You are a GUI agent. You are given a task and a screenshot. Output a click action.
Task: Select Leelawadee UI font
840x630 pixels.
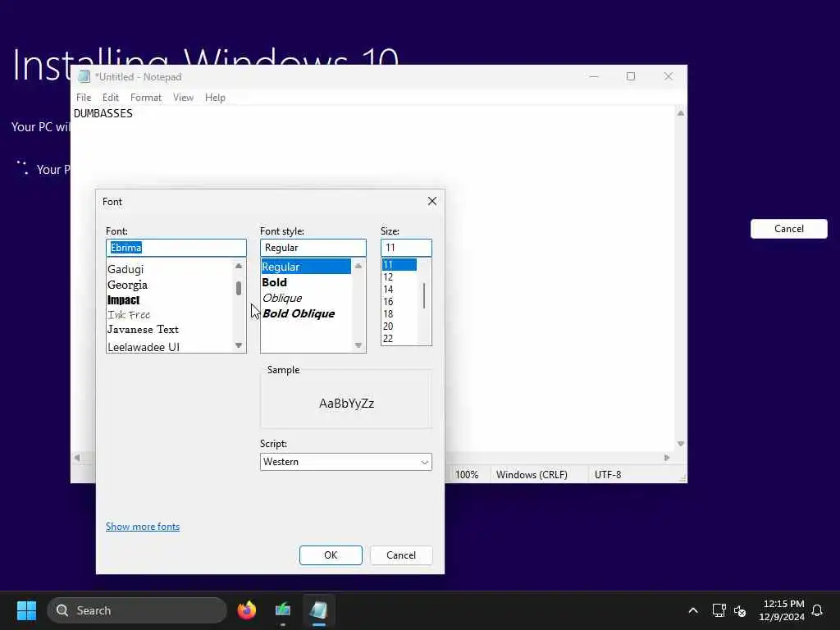coord(144,347)
